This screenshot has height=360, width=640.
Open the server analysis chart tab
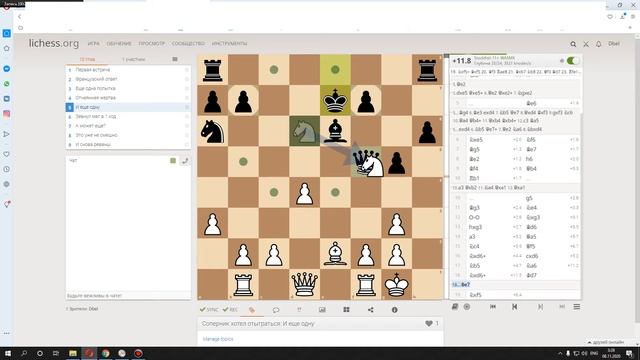tap(322, 310)
